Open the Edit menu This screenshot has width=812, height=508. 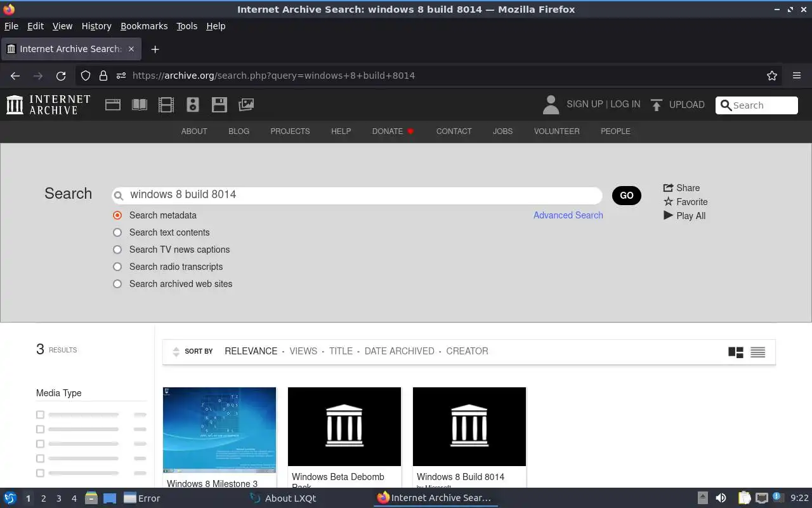point(36,26)
